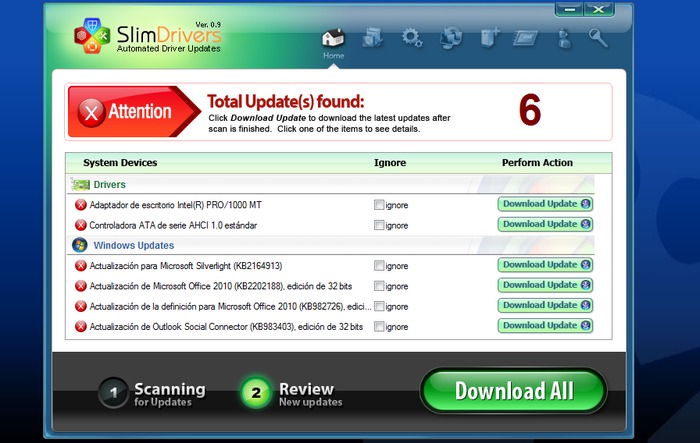This screenshot has width=700, height=443.
Task: Open the restore computers icon
Action: coord(451,38)
